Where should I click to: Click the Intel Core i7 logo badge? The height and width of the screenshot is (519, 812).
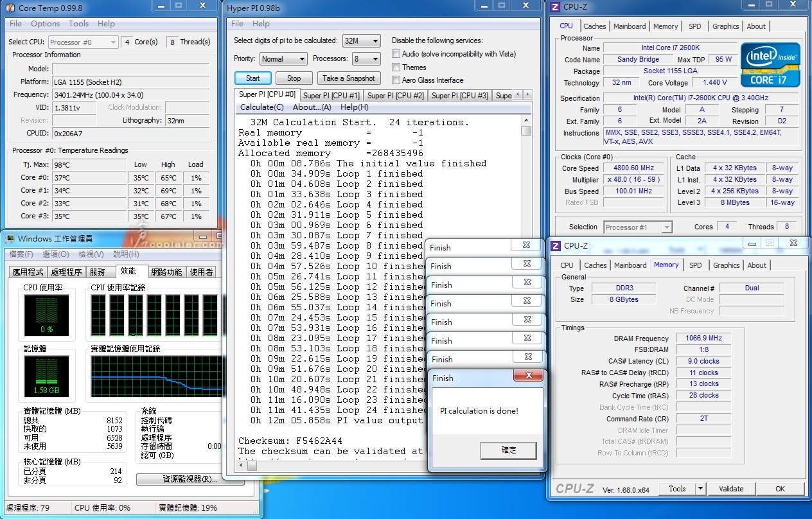(x=770, y=65)
